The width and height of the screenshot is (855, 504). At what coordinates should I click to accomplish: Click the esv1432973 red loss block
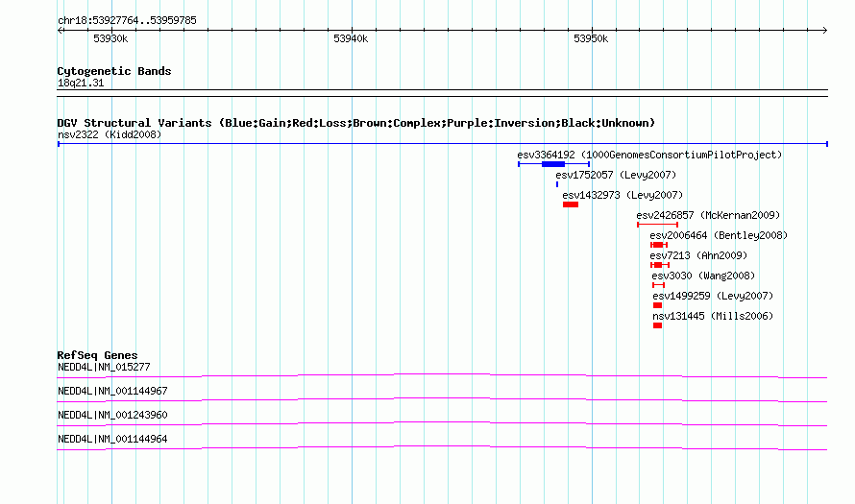click(571, 204)
